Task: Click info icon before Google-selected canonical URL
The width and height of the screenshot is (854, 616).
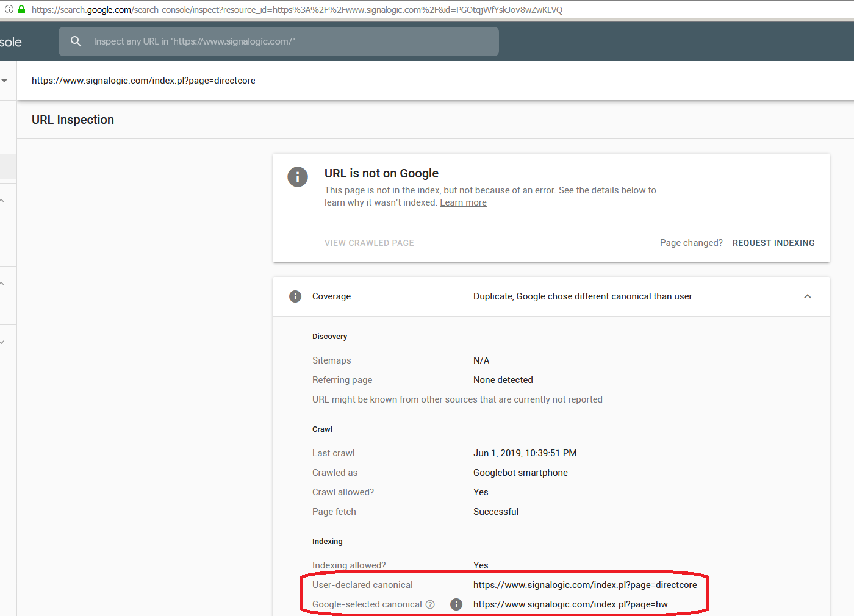Action: [456, 604]
